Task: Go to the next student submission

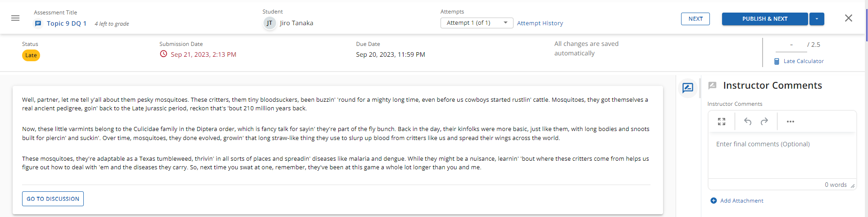Action: (695, 19)
